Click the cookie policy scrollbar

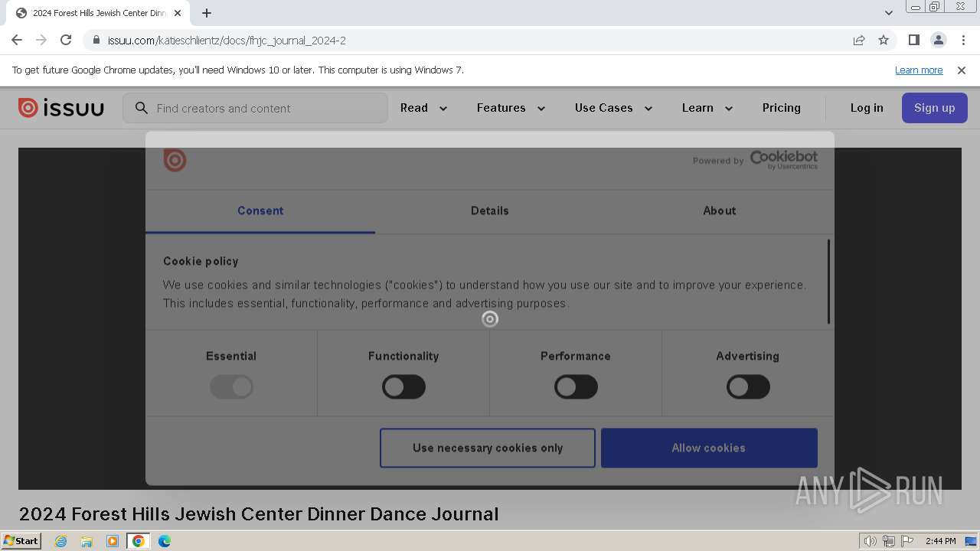pyautogui.click(x=828, y=281)
